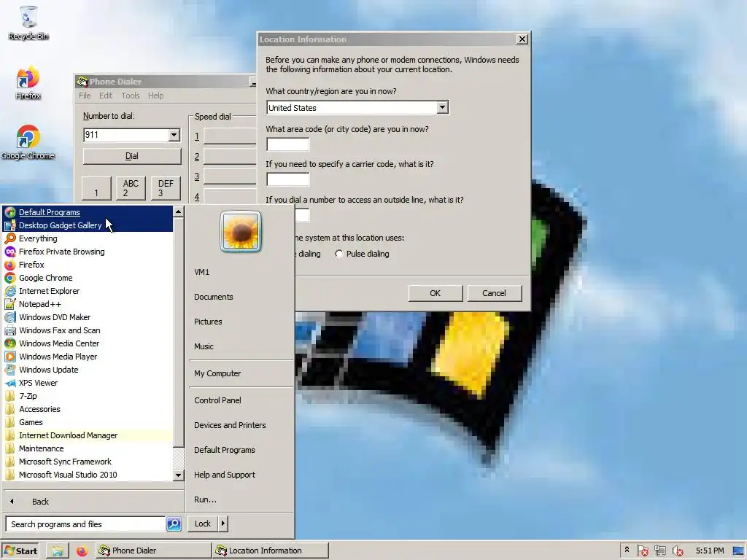Click the muted volume tray icon
Screen dimensions: 747x560
tap(678, 551)
